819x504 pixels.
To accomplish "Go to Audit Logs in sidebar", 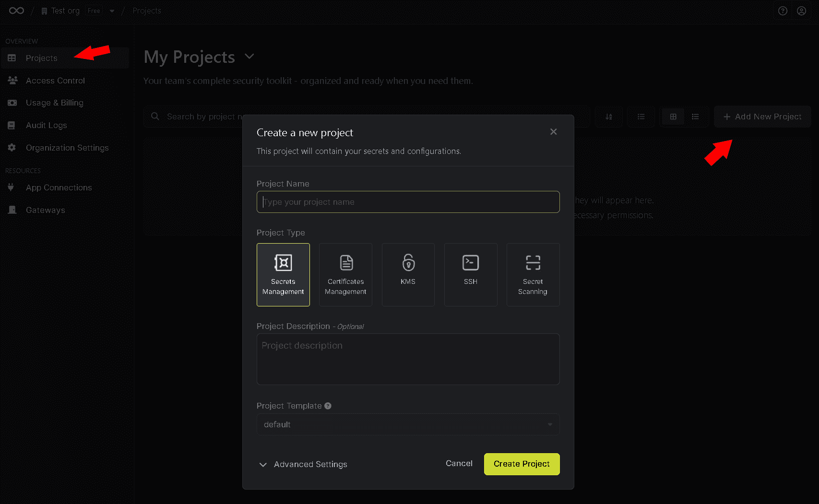I will pos(46,125).
